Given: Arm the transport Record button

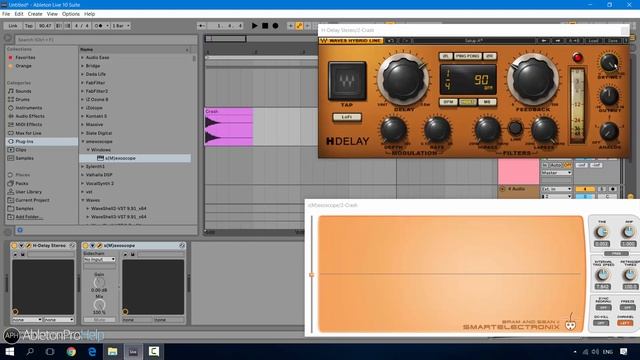Looking at the screenshot, I should click(x=276, y=26).
